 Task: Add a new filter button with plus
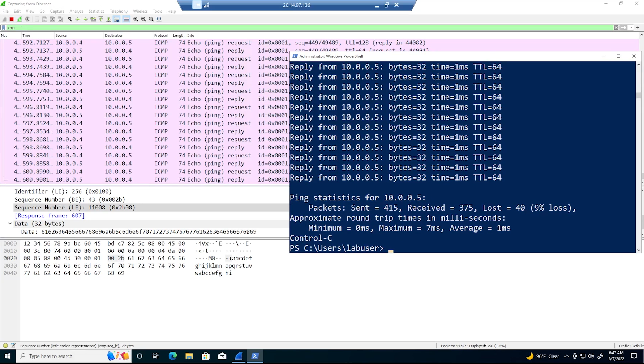coord(637,27)
